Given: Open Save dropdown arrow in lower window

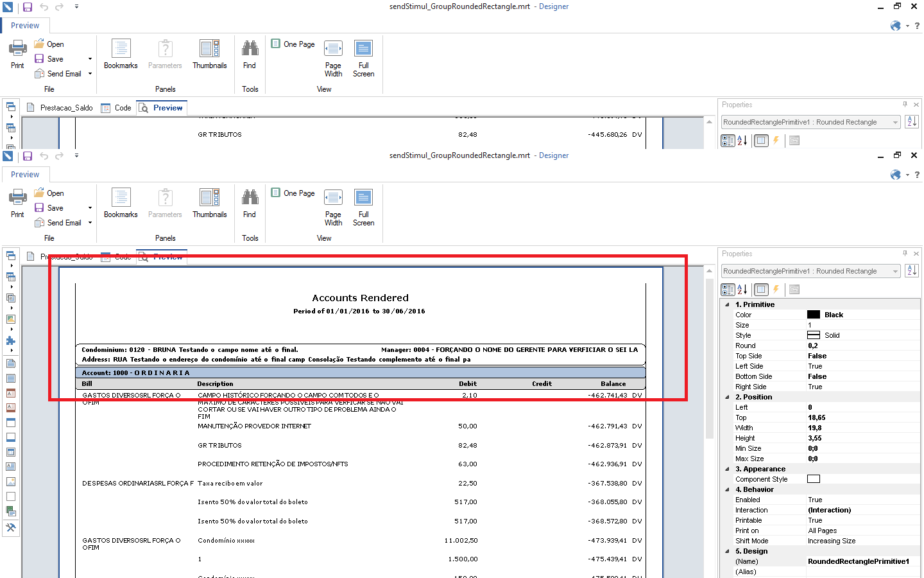Looking at the screenshot, I should [x=90, y=208].
